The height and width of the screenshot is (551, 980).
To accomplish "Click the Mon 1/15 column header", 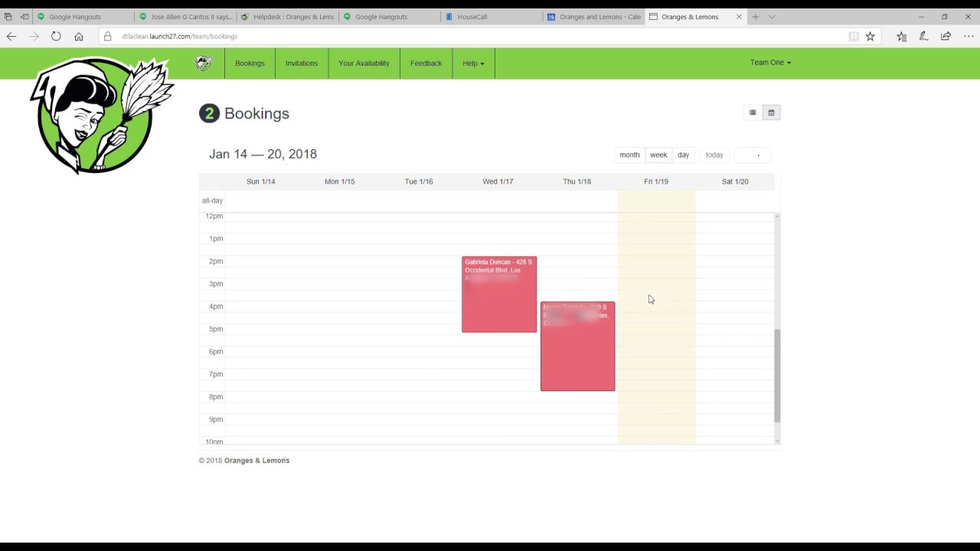I will [339, 181].
